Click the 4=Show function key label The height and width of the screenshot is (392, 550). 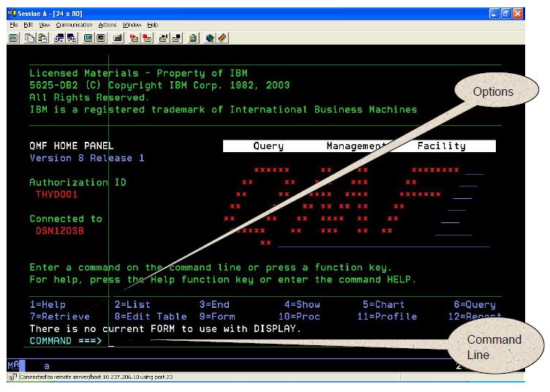click(x=302, y=304)
